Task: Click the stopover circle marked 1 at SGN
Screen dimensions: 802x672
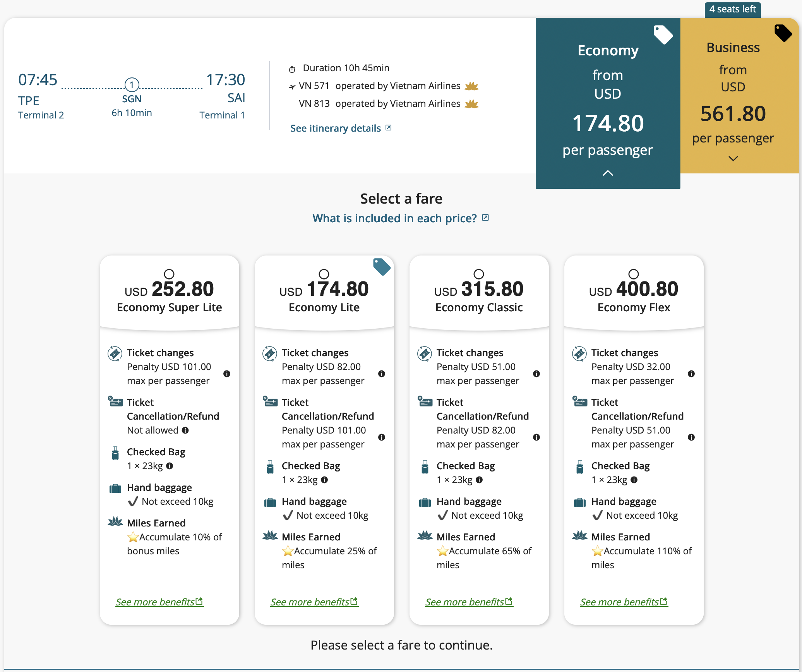Action: [132, 84]
